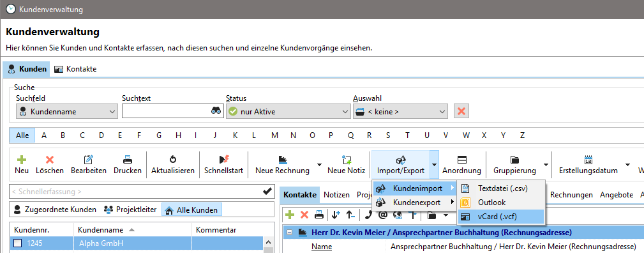Open the Suchfeld Kundenname dropdown
This screenshot has height=253, width=644.
click(67, 111)
